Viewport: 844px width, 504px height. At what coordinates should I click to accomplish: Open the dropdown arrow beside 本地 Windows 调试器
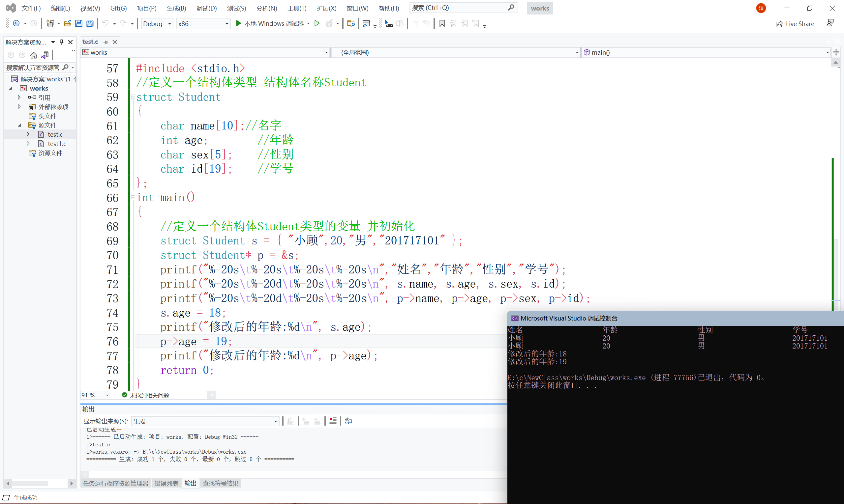308,23
